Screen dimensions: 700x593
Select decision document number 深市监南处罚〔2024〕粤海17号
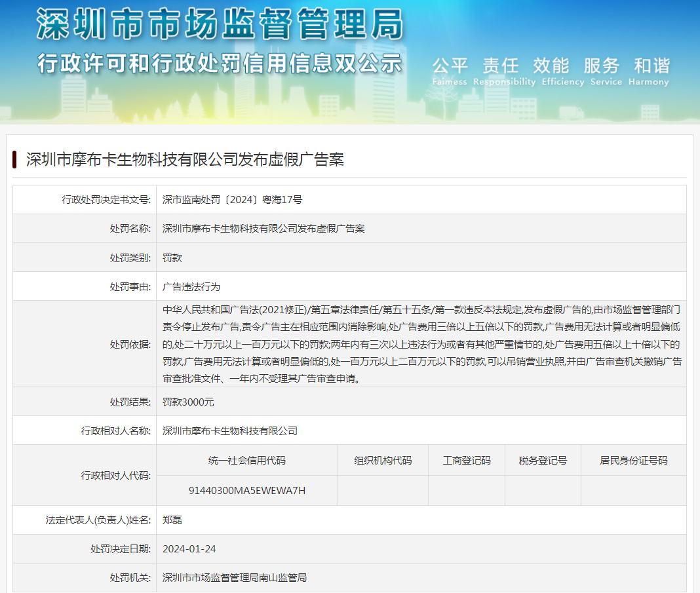[x=232, y=200]
